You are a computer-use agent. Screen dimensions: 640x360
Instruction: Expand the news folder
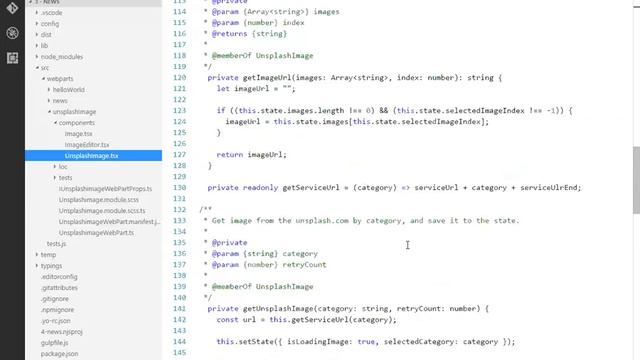point(60,101)
